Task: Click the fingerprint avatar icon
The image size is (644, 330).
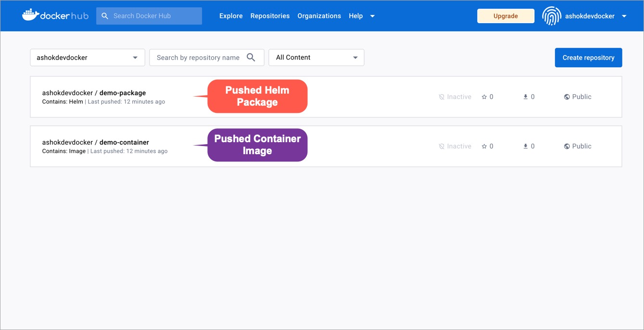Action: (551, 16)
